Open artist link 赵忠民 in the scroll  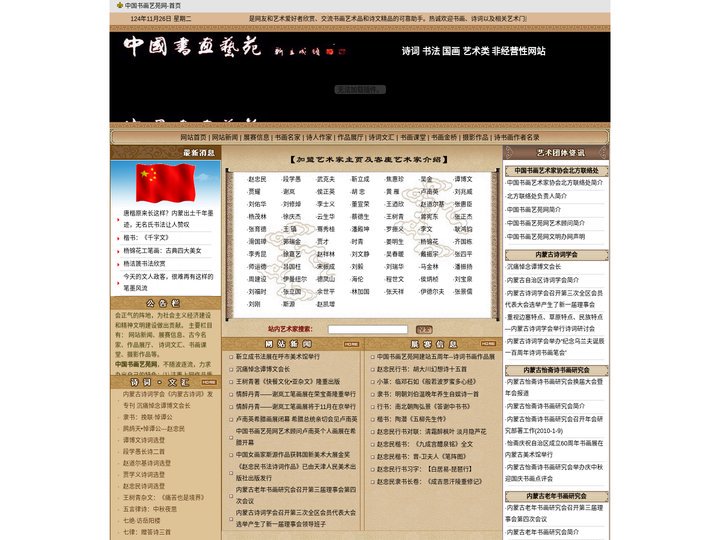pyautogui.click(x=257, y=179)
